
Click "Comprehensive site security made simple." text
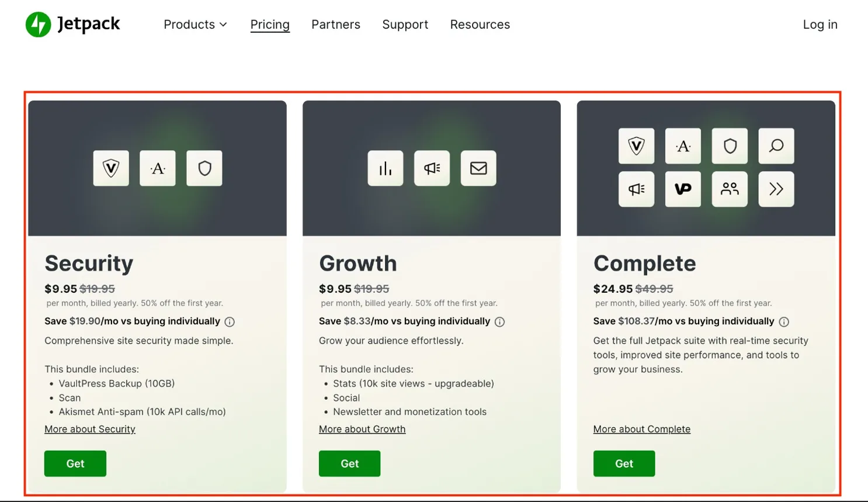pyautogui.click(x=139, y=341)
